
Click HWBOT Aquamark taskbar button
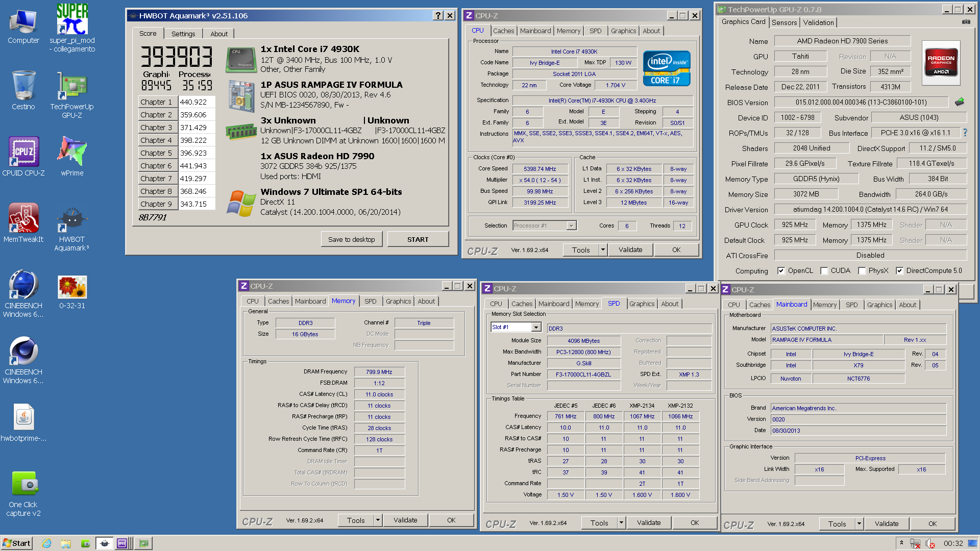tap(105, 543)
